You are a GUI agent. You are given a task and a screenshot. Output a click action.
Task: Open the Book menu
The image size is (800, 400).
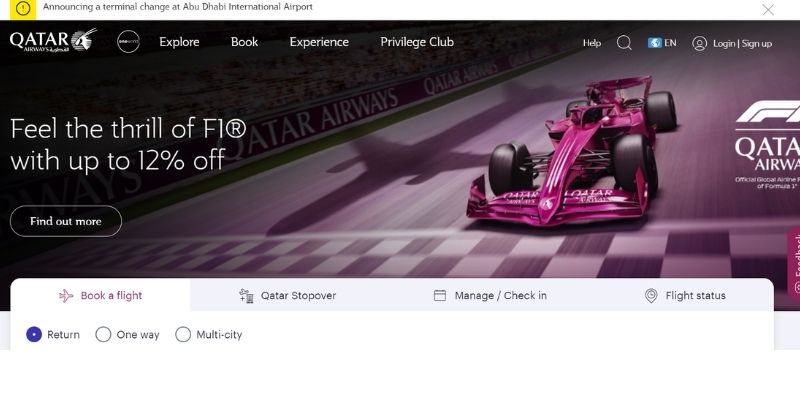[244, 42]
